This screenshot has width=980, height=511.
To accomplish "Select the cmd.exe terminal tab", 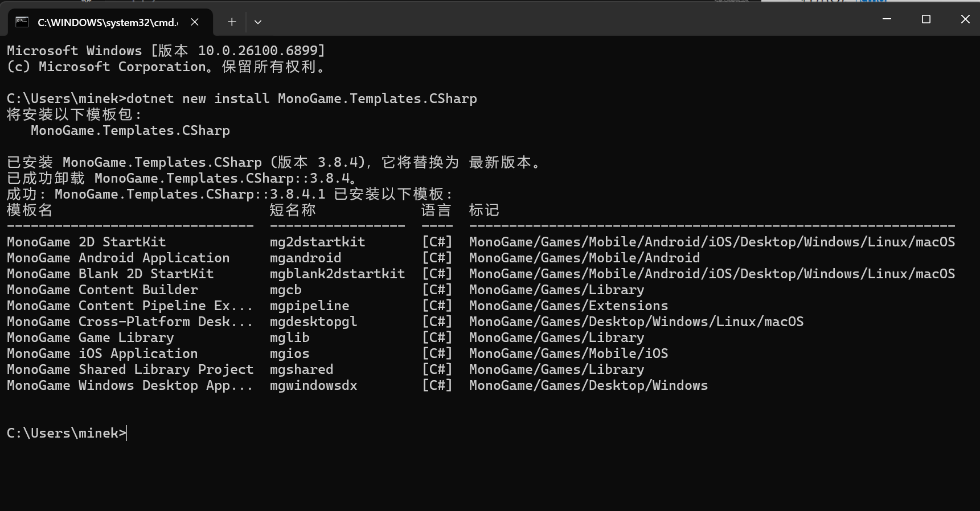I will pos(110,22).
